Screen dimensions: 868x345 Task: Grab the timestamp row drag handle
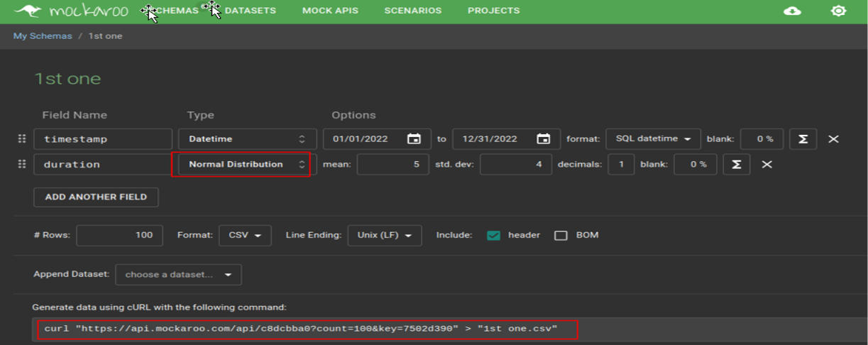pyautogui.click(x=22, y=139)
